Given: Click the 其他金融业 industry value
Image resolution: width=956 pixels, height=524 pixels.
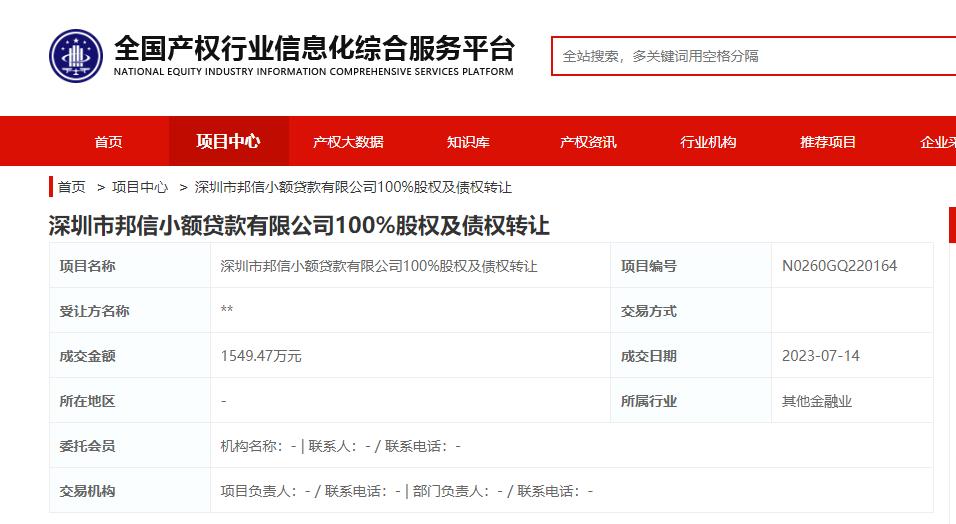Looking at the screenshot, I should [817, 401].
